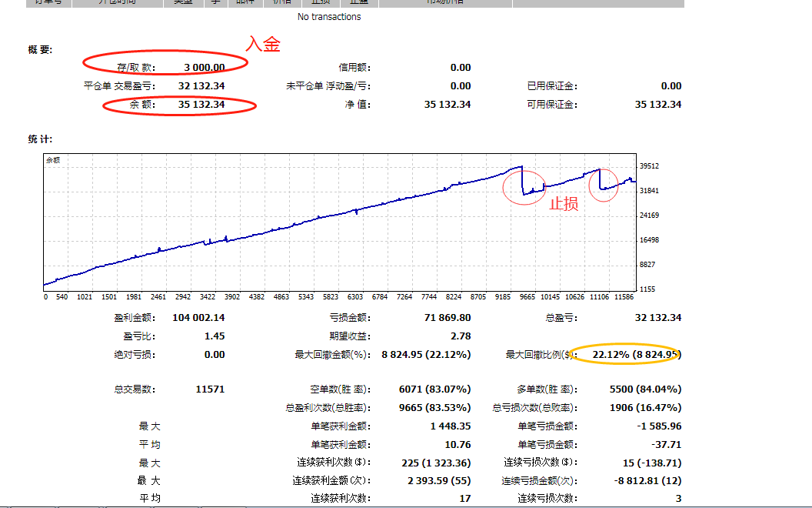Click the 31841 y-axis label
The image size is (812, 508).
point(650,191)
